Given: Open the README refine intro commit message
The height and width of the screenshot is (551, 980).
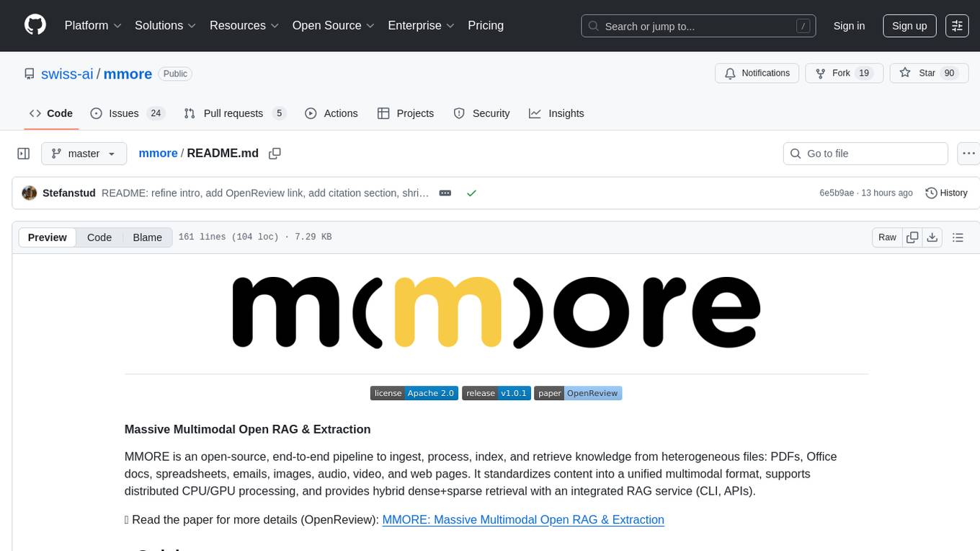Looking at the screenshot, I should [265, 193].
